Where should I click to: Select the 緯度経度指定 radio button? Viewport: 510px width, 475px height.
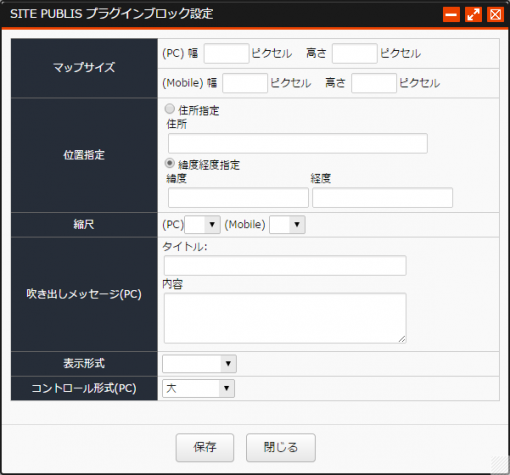[170, 163]
